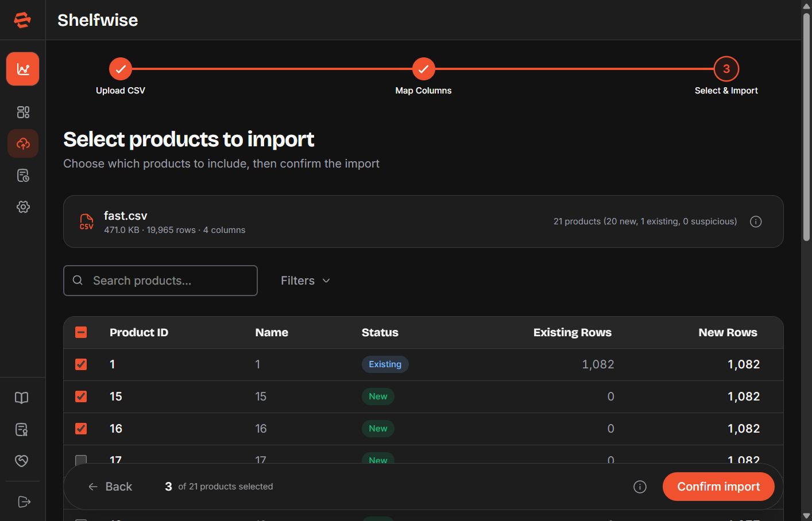The height and width of the screenshot is (521, 812).
Task: Click the Back button
Action: point(110,487)
